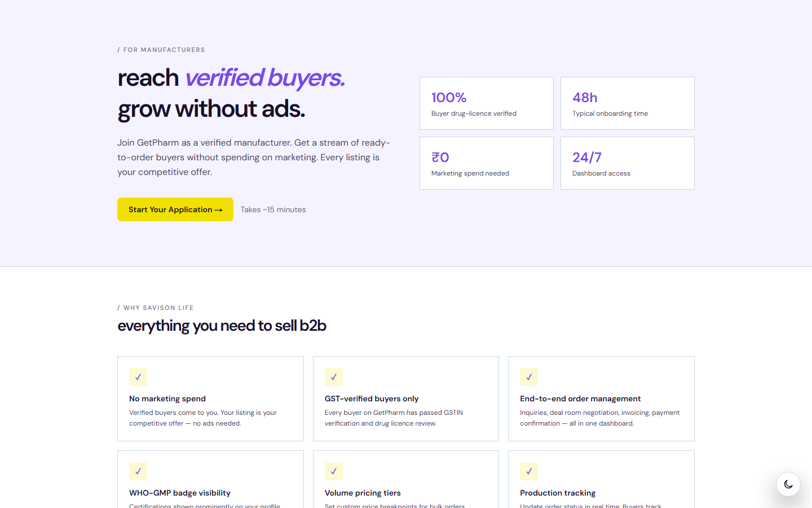Click the 'No marketing spend' card title

(167, 398)
